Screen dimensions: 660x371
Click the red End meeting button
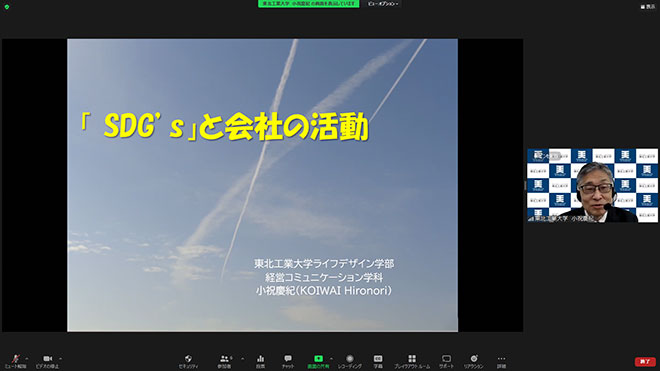click(645, 361)
